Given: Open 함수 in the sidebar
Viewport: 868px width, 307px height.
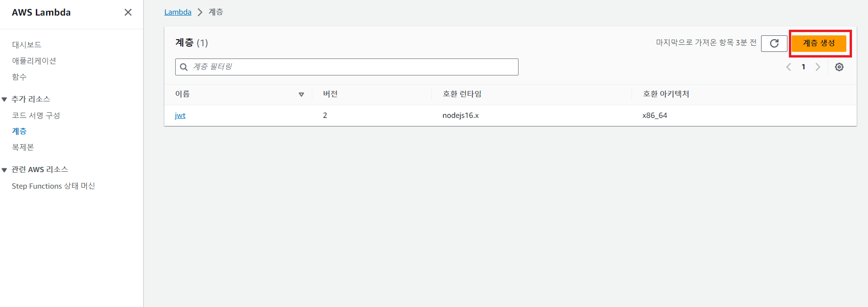Looking at the screenshot, I should pyautogui.click(x=19, y=77).
